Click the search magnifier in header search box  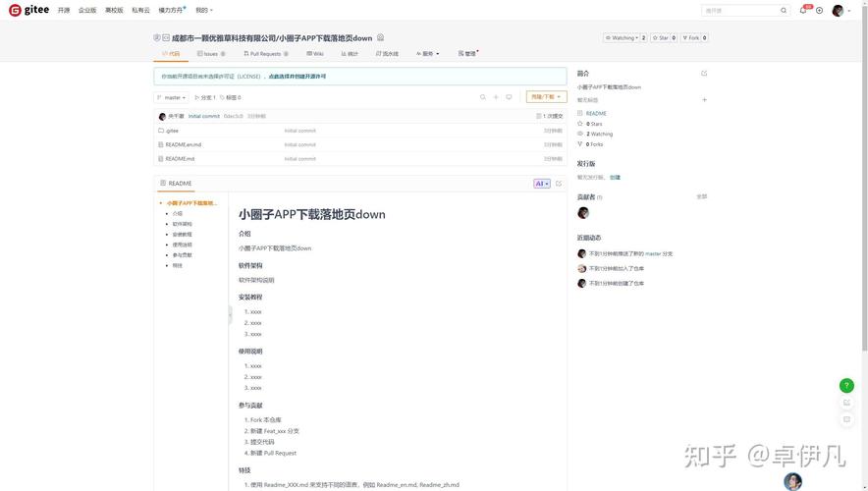click(x=784, y=10)
